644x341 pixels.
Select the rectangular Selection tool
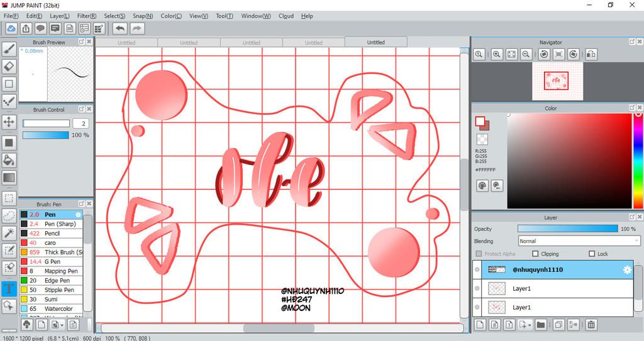[x=9, y=198]
